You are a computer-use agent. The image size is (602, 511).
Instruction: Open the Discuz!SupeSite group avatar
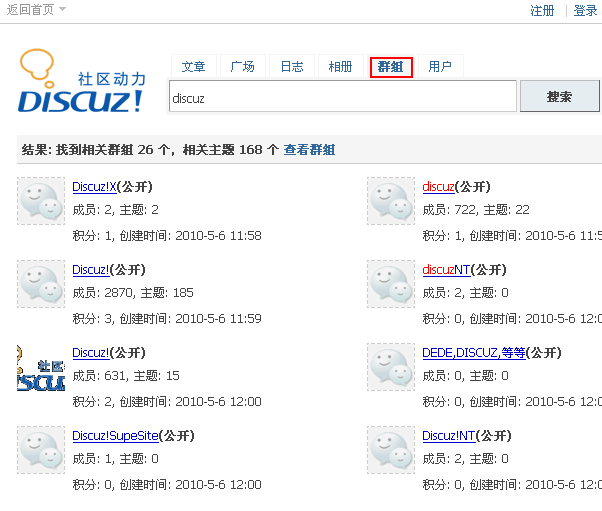click(41, 450)
